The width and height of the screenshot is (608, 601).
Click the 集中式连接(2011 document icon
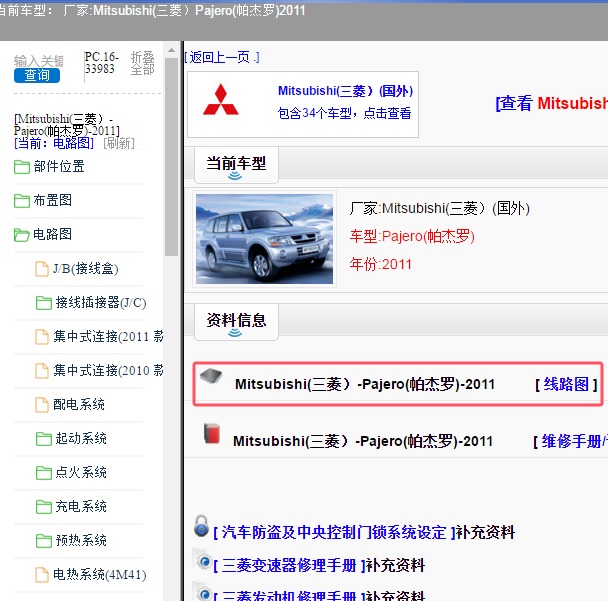pyautogui.click(x=42, y=337)
